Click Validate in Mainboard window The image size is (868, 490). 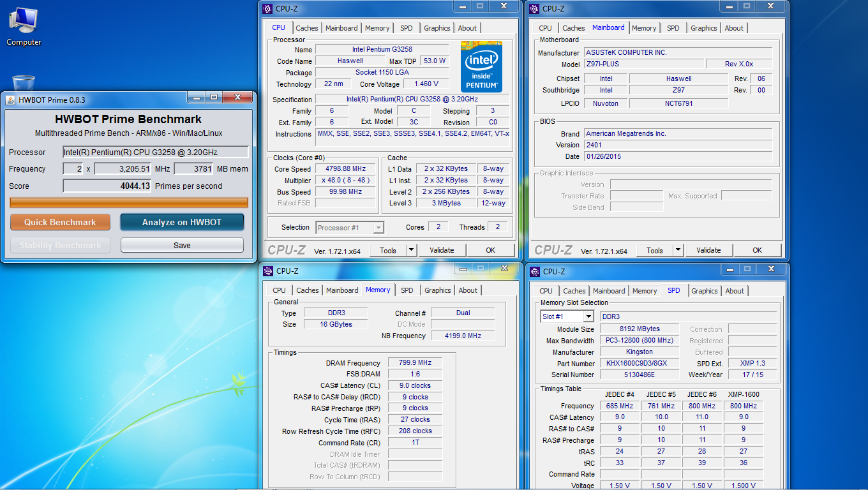coord(708,250)
